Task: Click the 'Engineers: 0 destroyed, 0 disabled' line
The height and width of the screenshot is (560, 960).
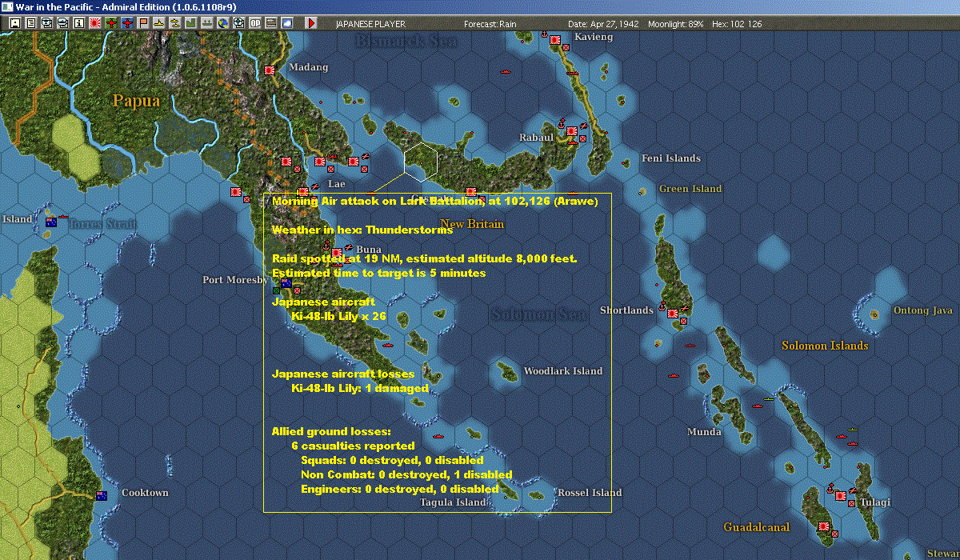Action: tap(400, 489)
